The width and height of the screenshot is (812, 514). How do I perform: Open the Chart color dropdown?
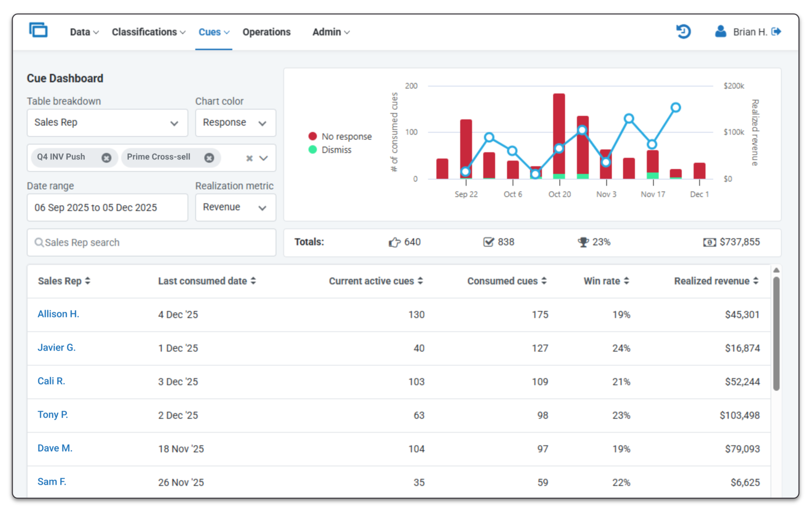(235, 123)
